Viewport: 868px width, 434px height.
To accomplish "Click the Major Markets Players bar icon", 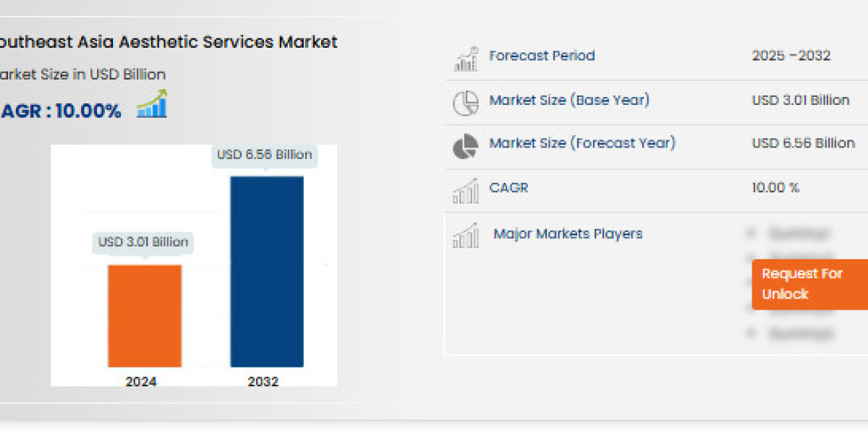I will (465, 234).
